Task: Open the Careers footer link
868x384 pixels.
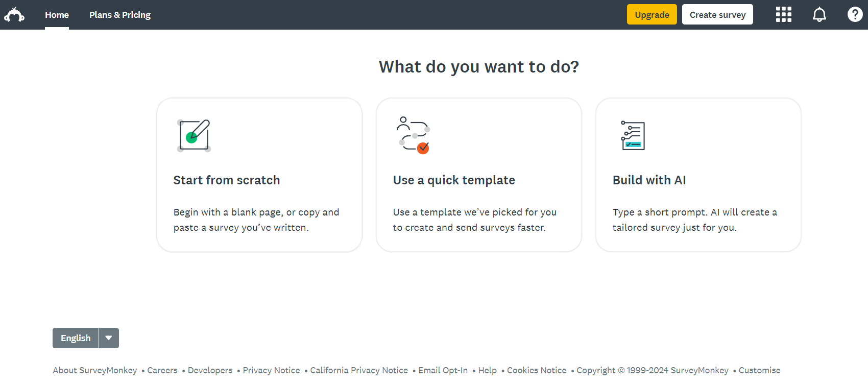Action: tap(162, 370)
